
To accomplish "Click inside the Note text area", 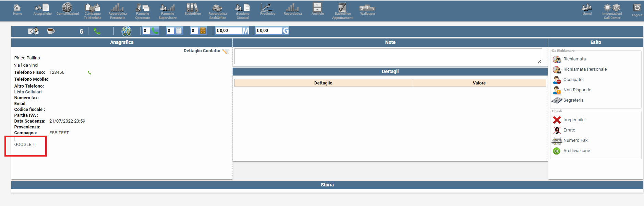I will click(387, 56).
